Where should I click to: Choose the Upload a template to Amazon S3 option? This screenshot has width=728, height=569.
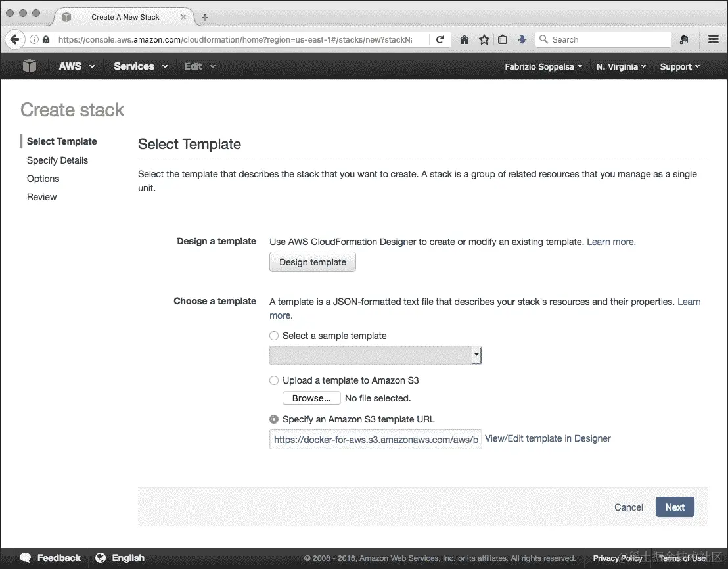pyautogui.click(x=273, y=380)
